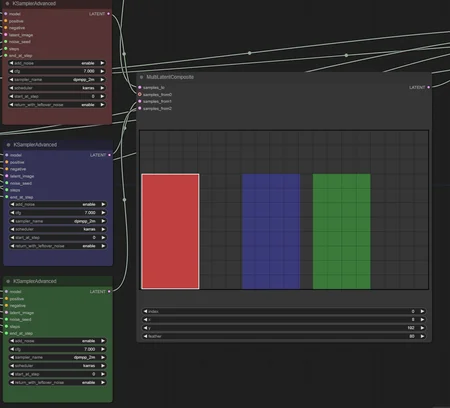Toggle return_with_leftover_noise on the blue node
450x408 pixels.
(58, 246)
